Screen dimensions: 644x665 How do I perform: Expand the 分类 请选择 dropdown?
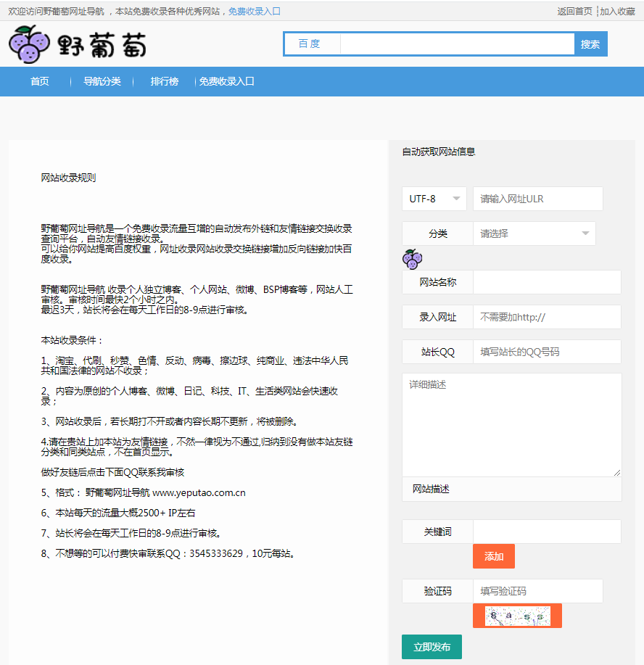(x=534, y=234)
